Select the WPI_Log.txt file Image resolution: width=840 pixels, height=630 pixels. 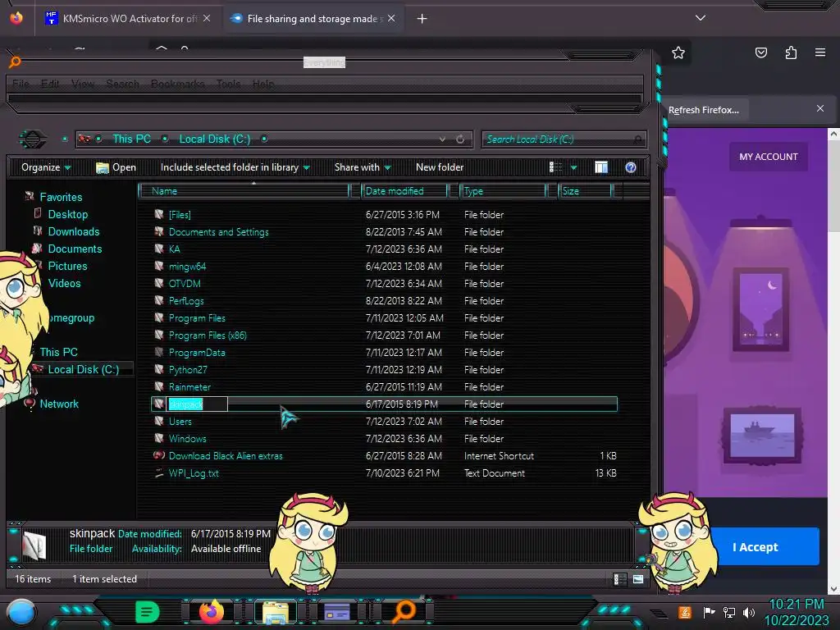(194, 473)
